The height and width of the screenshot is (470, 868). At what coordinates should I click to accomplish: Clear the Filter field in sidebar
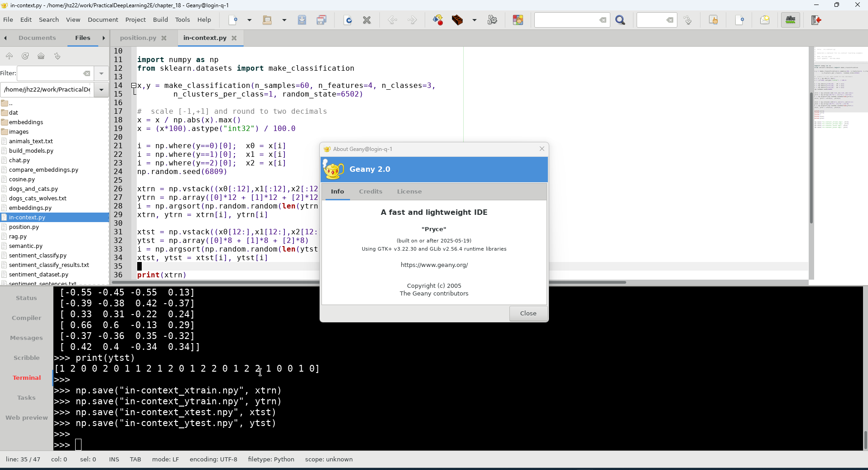point(86,73)
